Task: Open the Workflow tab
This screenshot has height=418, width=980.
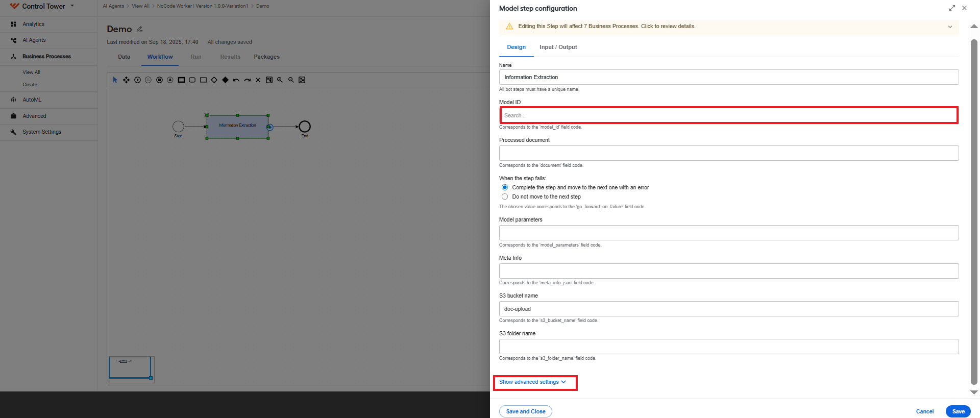Action: click(160, 57)
